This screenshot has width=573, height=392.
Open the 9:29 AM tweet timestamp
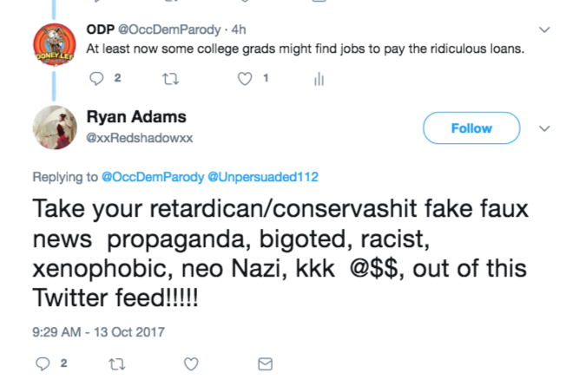(99, 331)
